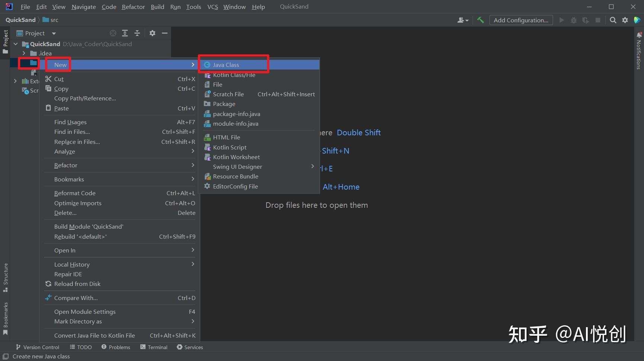
Task: Click the src breadcrumb in navigation bar
Action: [51, 20]
